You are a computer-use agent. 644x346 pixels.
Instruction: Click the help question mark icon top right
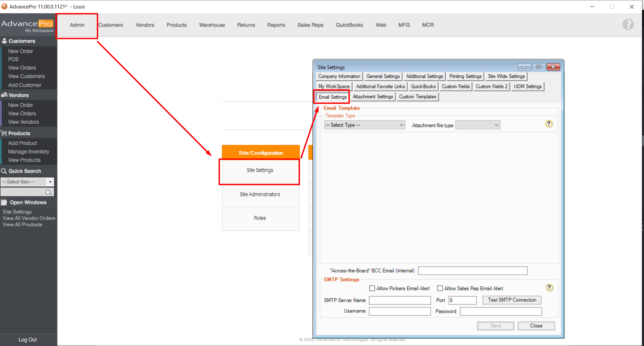pyautogui.click(x=628, y=24)
